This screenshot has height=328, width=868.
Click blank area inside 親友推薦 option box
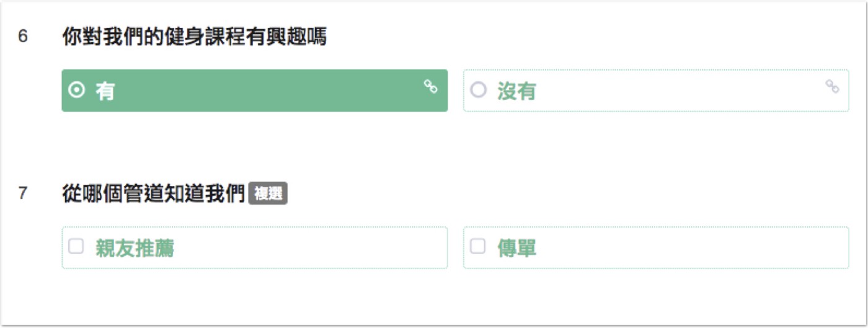(310, 247)
